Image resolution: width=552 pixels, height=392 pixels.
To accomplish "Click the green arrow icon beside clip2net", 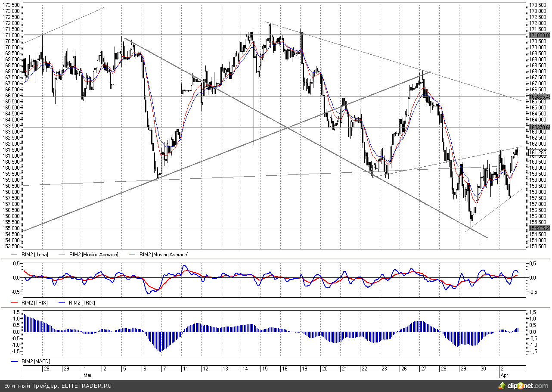I will point(503,386).
